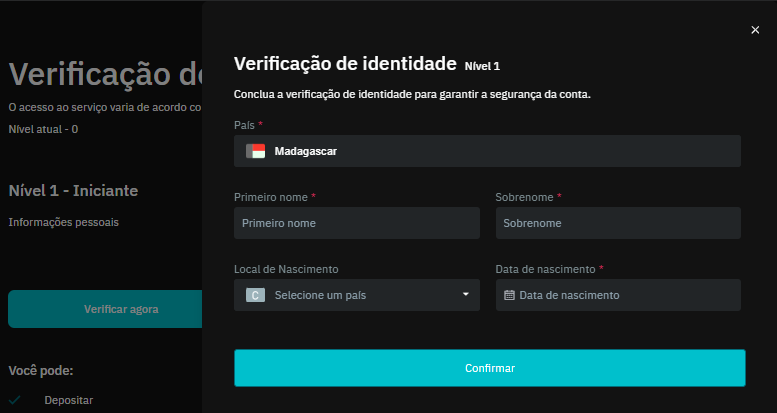Close the identity verification dialog
Image resolution: width=777 pixels, height=413 pixels.
[x=755, y=30]
